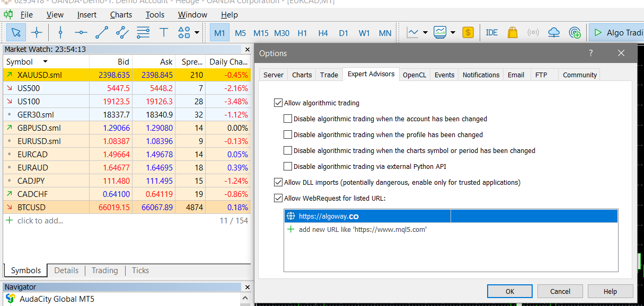Image resolution: width=644 pixels, height=306 pixels.
Task: Switch to the OpenCL tab
Action: 414,75
